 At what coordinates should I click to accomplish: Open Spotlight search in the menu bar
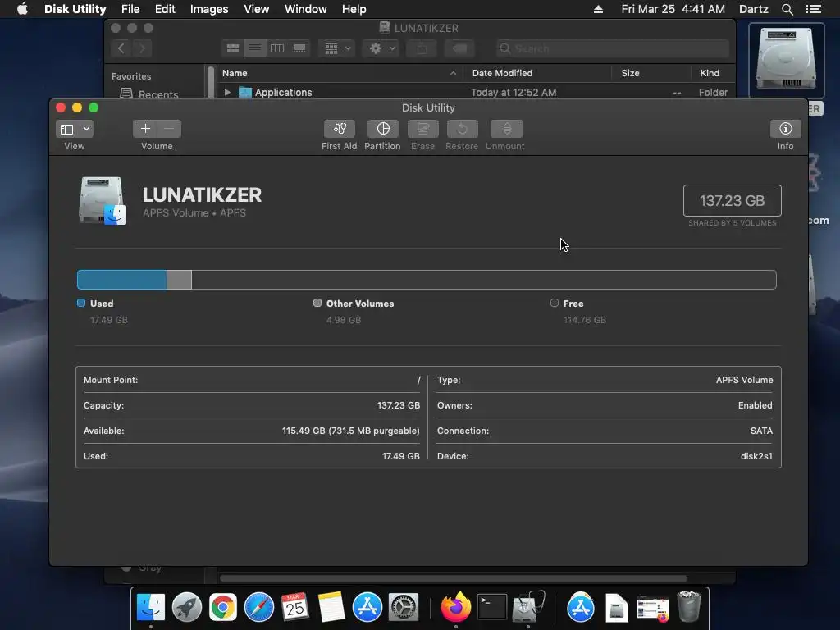pyautogui.click(x=787, y=9)
